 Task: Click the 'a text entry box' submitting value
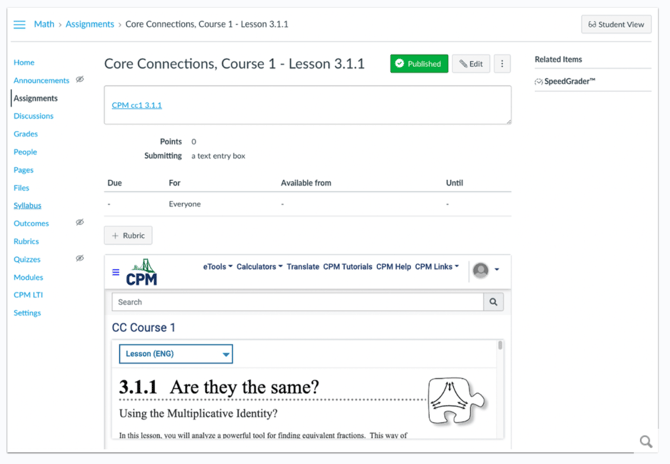click(x=218, y=156)
